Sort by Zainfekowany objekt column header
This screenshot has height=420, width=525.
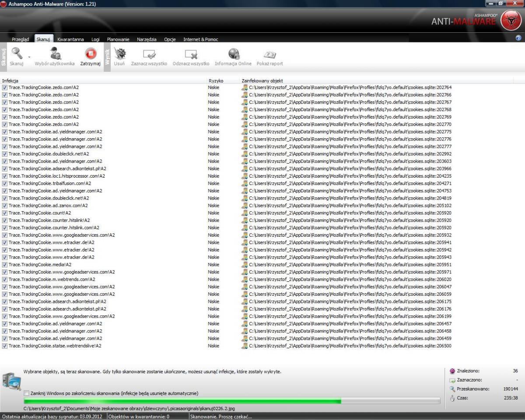tap(377, 81)
